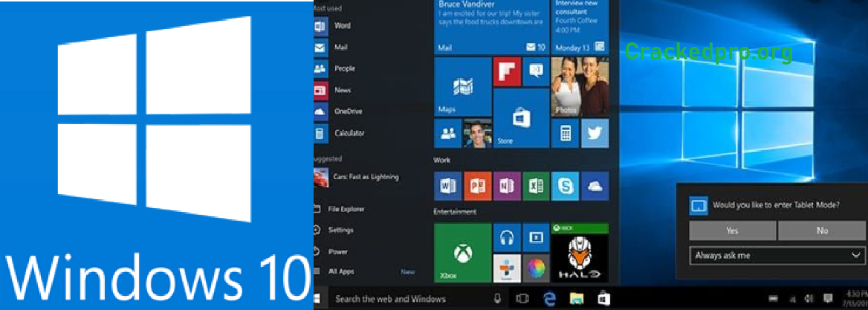Viewport: 868px width, 310px height.
Task: Launch Microsoft Edge from the taskbar
Action: (x=550, y=298)
